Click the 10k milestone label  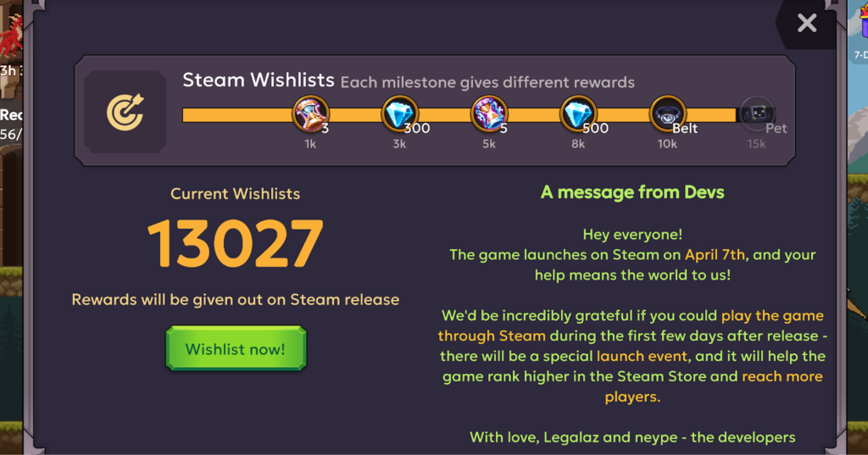point(667,144)
